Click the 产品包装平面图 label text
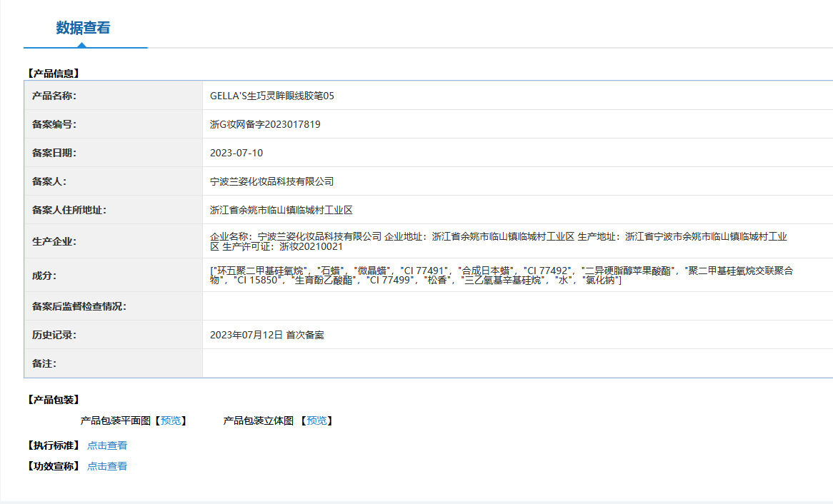This screenshot has width=833, height=504. [x=115, y=420]
